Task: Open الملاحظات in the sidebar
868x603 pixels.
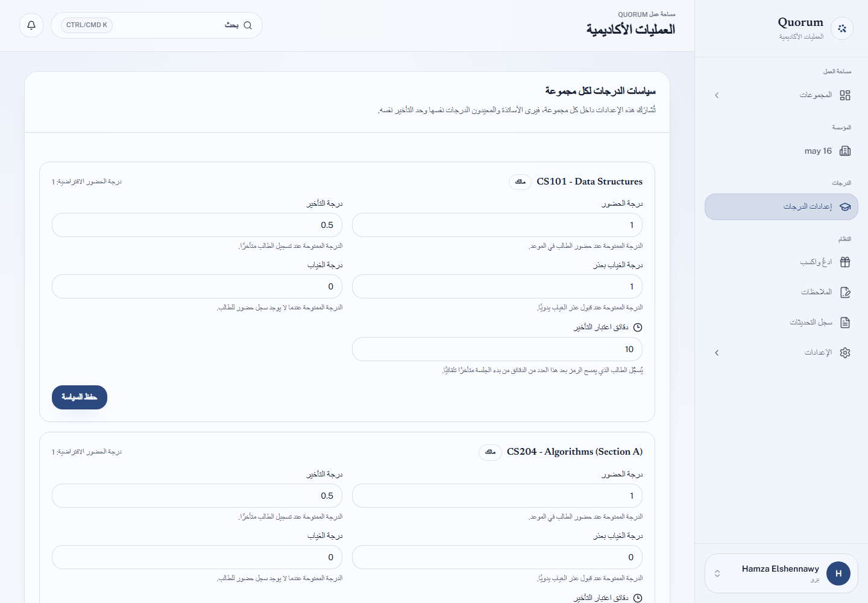Action: (781, 292)
